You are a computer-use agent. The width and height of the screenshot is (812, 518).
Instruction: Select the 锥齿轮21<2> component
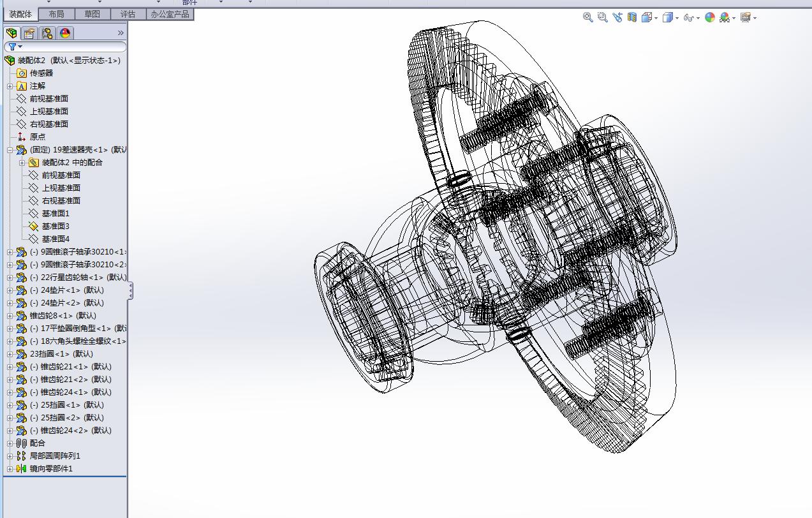pyautogui.click(x=71, y=379)
